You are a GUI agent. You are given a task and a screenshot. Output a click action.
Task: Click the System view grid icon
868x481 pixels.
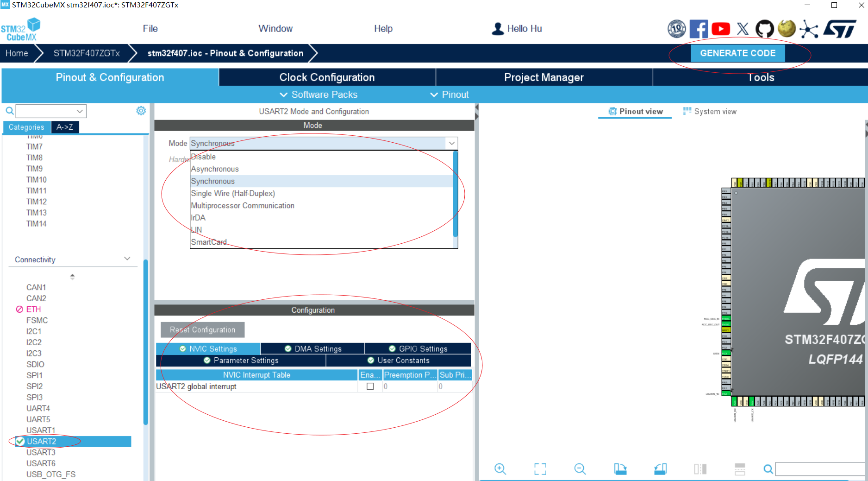[x=687, y=111]
